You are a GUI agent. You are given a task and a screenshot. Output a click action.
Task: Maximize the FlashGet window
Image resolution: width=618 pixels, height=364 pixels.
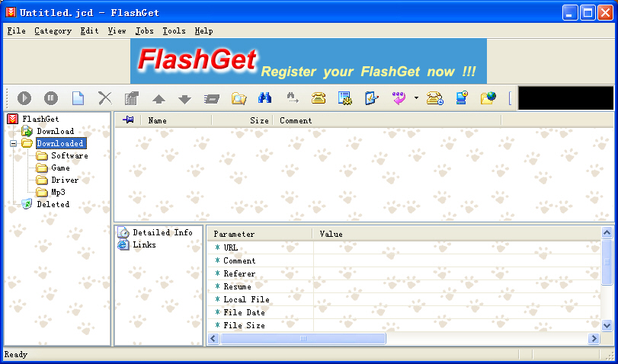(588, 13)
